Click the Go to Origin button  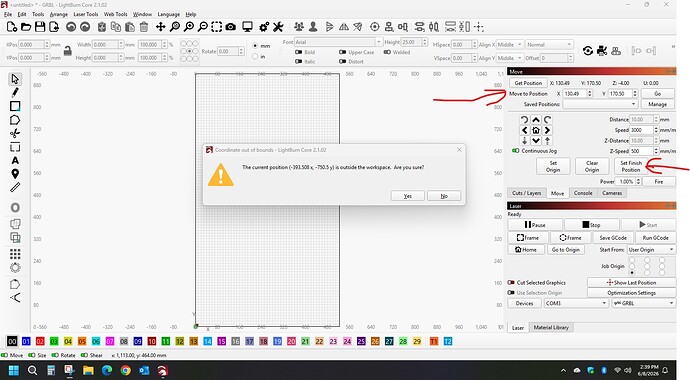coord(566,249)
